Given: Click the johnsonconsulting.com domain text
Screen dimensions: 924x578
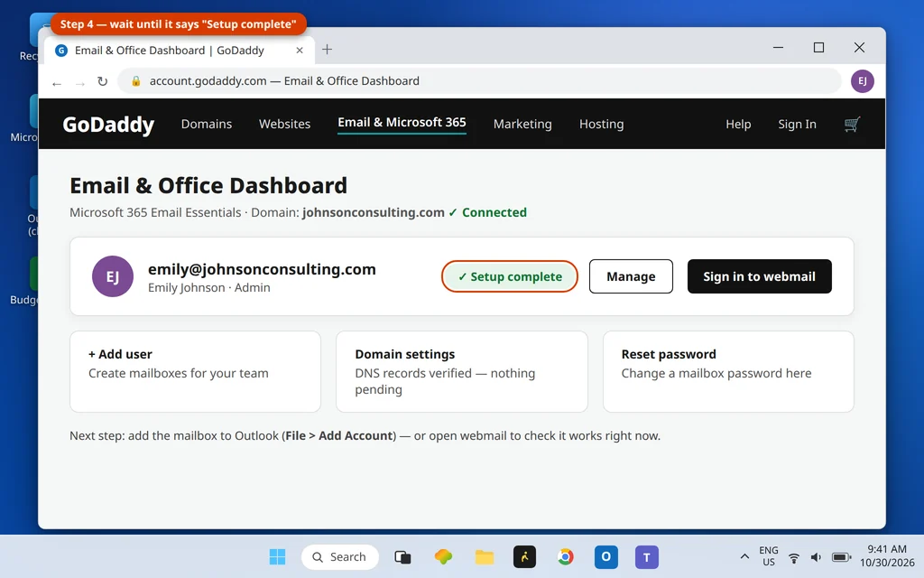Looking at the screenshot, I should point(374,212).
